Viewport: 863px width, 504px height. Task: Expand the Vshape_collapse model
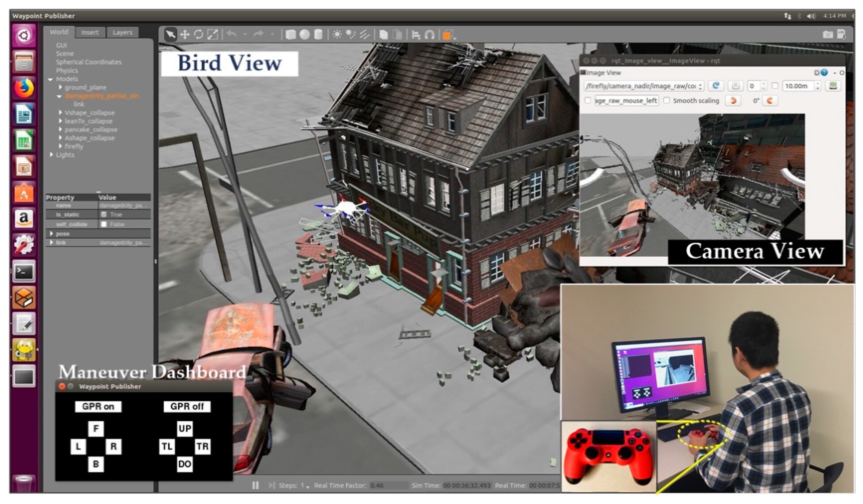tap(60, 113)
